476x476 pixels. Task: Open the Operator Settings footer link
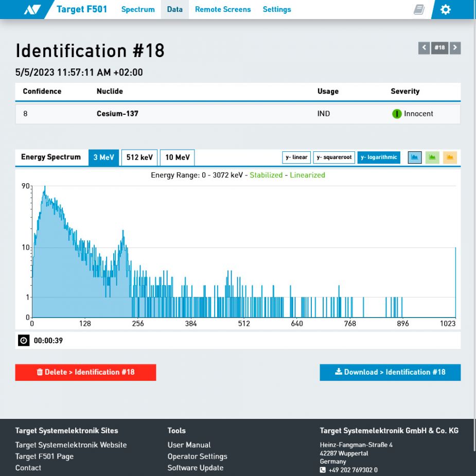click(197, 456)
